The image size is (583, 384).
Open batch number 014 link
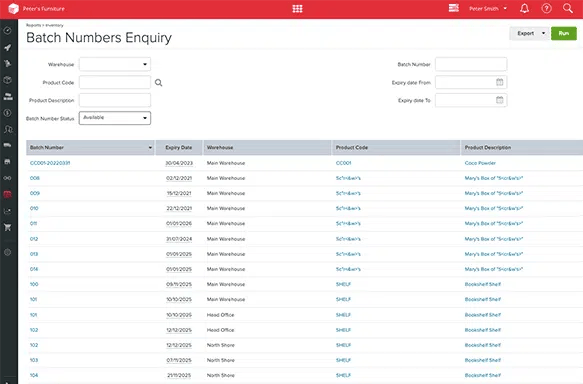34,269
